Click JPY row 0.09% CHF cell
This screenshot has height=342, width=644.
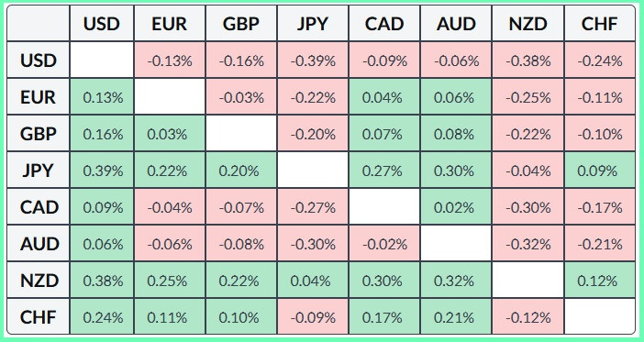[x=600, y=171]
